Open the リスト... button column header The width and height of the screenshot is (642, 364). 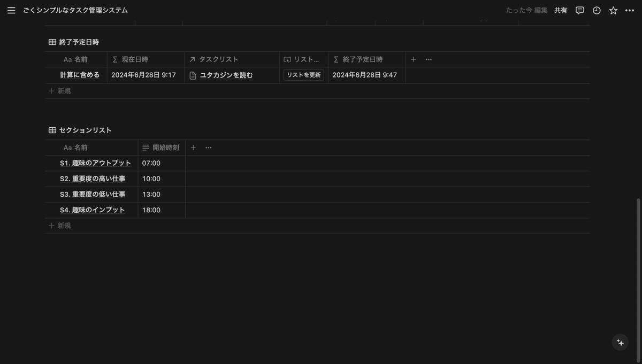303,59
